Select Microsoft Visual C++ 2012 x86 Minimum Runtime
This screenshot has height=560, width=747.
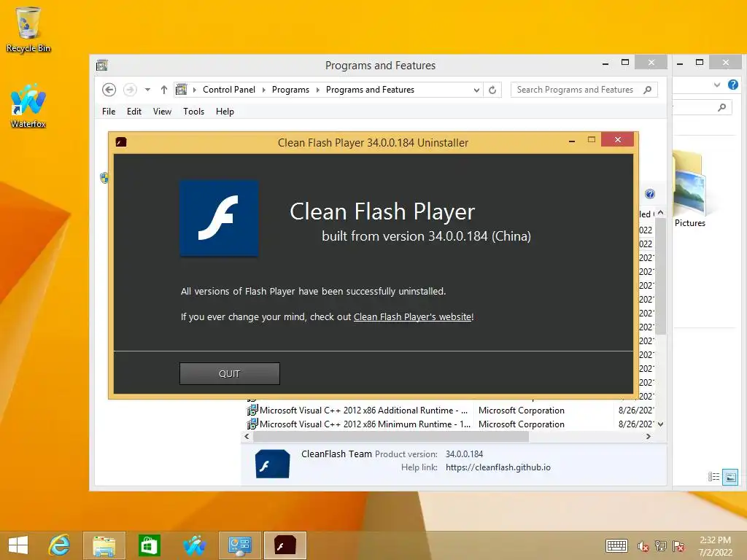(357, 424)
